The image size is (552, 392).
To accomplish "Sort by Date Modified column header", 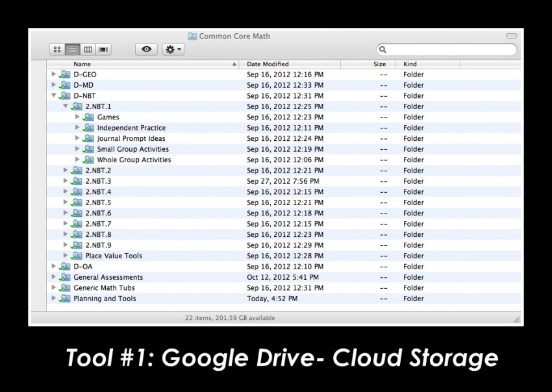I will click(x=290, y=64).
